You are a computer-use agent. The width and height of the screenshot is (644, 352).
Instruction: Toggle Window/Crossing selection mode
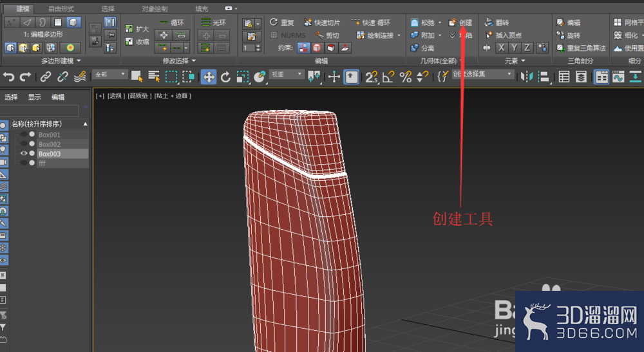(189, 77)
